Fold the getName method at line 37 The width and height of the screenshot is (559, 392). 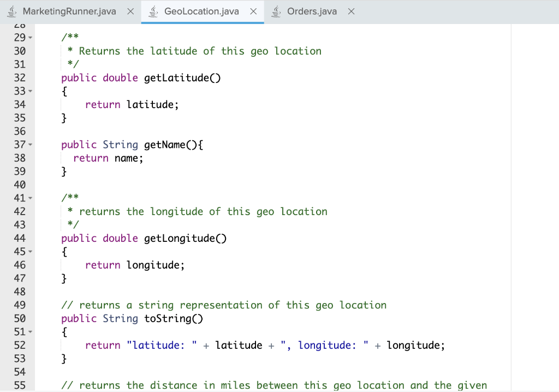coord(31,145)
